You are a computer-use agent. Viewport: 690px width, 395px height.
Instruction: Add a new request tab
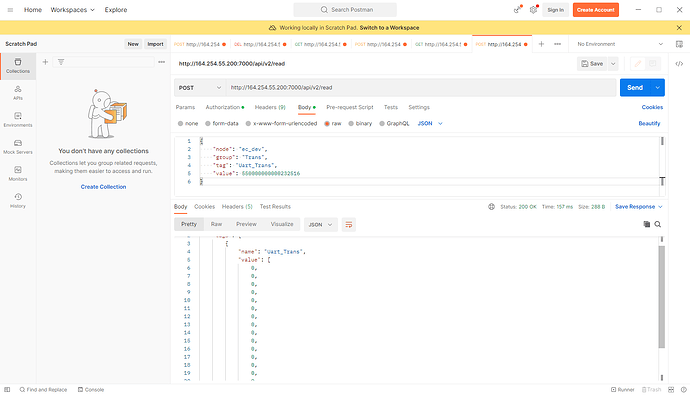click(541, 44)
